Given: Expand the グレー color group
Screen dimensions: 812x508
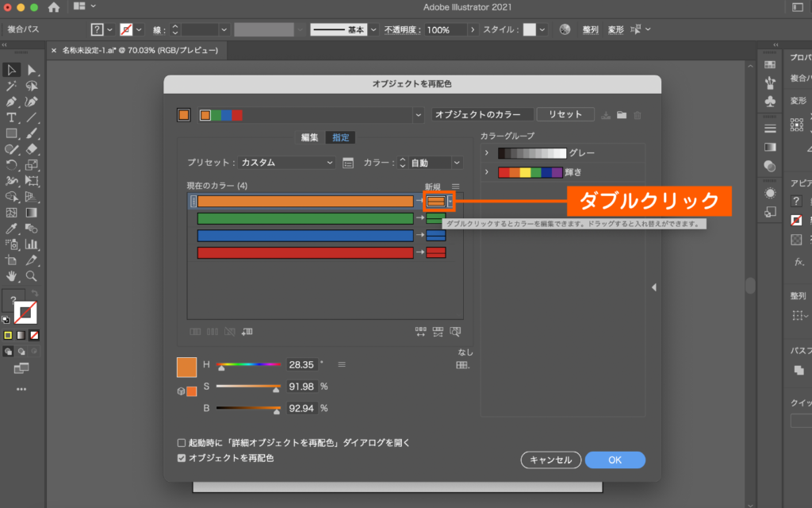Looking at the screenshot, I should 486,152.
